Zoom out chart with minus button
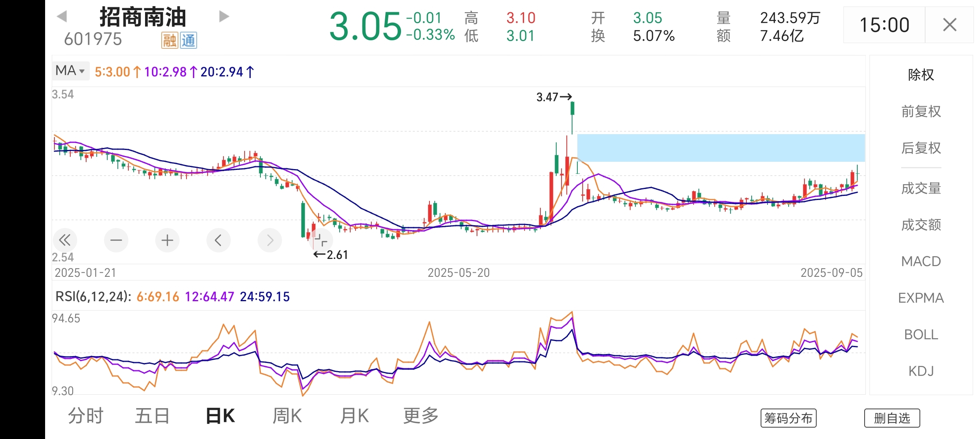 (x=116, y=240)
